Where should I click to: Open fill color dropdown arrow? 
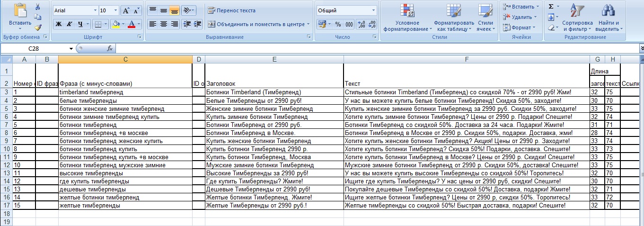[123, 24]
